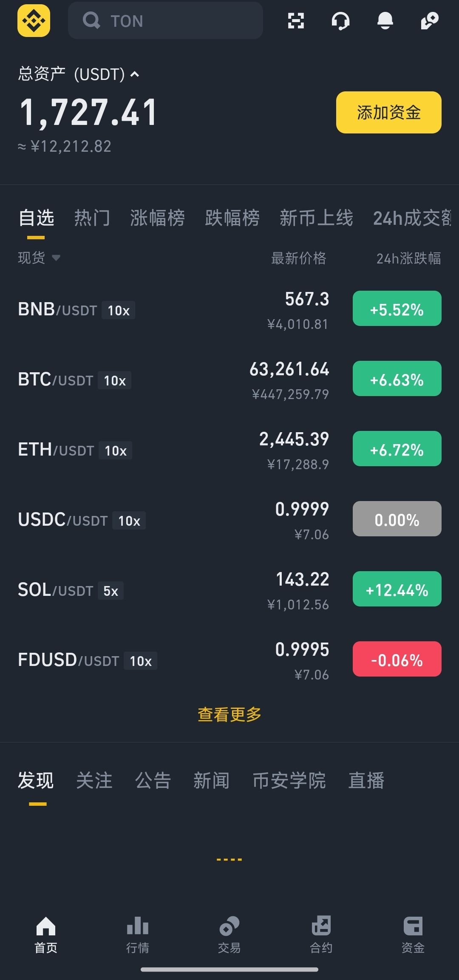Toggle FDUSD -0.06% change badge
The height and width of the screenshot is (980, 459).
(x=397, y=659)
